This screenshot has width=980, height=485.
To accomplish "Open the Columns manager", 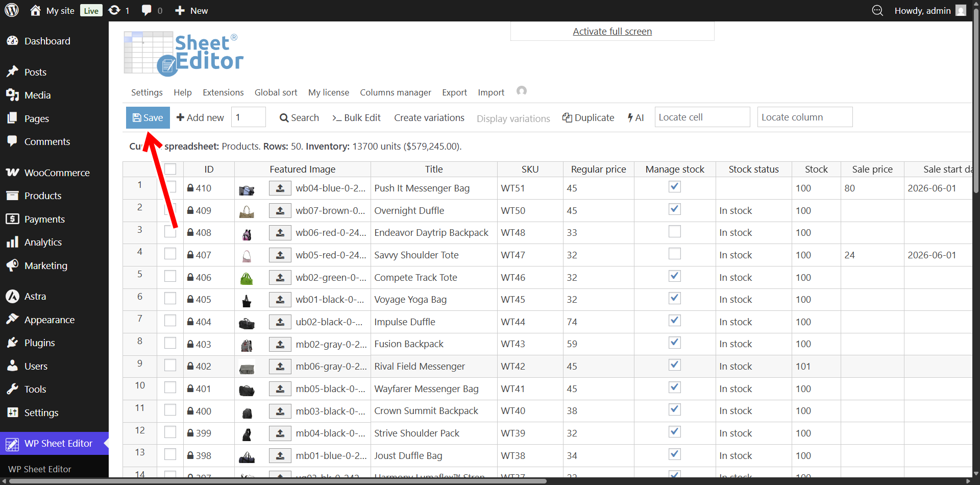I will coord(396,92).
